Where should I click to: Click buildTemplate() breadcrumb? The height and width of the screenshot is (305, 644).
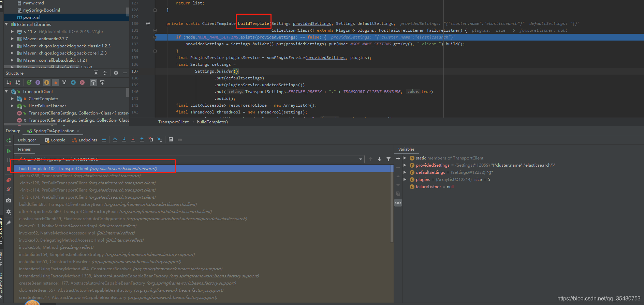point(212,122)
